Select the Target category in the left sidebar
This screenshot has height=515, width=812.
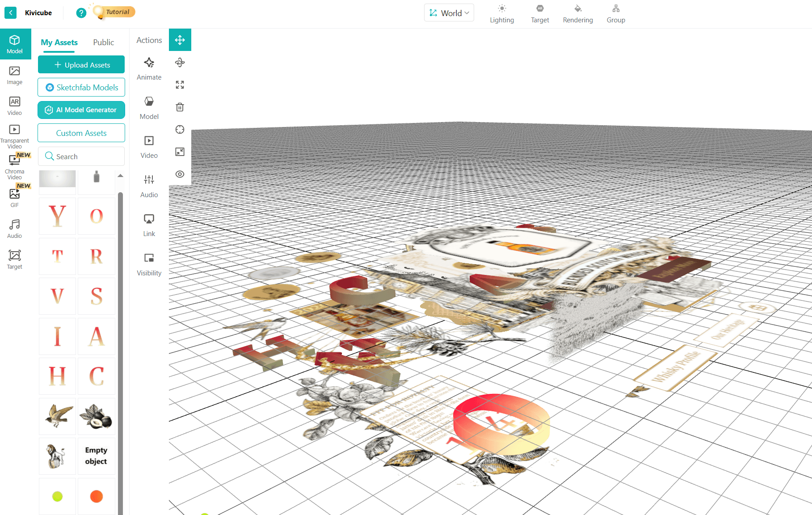click(x=15, y=259)
